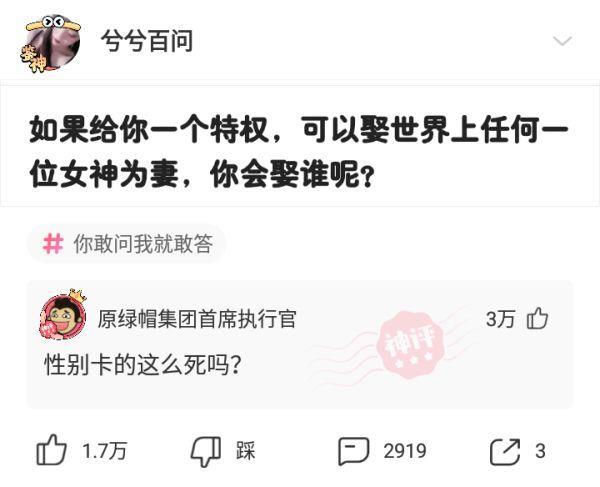Open the comment 性别卡的这么死吗

pyautogui.click(x=143, y=365)
